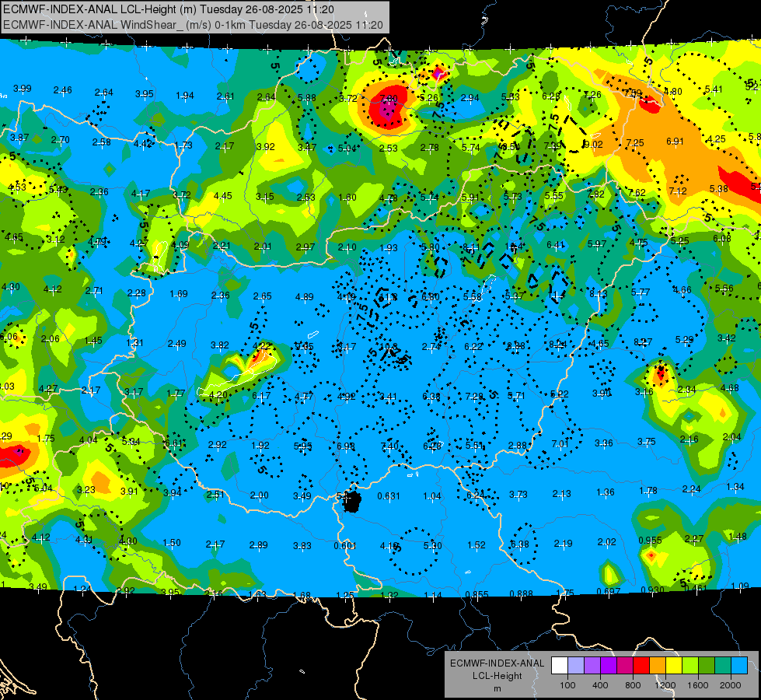Viewport: 761px width, 700px height.
Task: Click the yellow legend swatch right of 1200
Action: [x=674, y=665]
